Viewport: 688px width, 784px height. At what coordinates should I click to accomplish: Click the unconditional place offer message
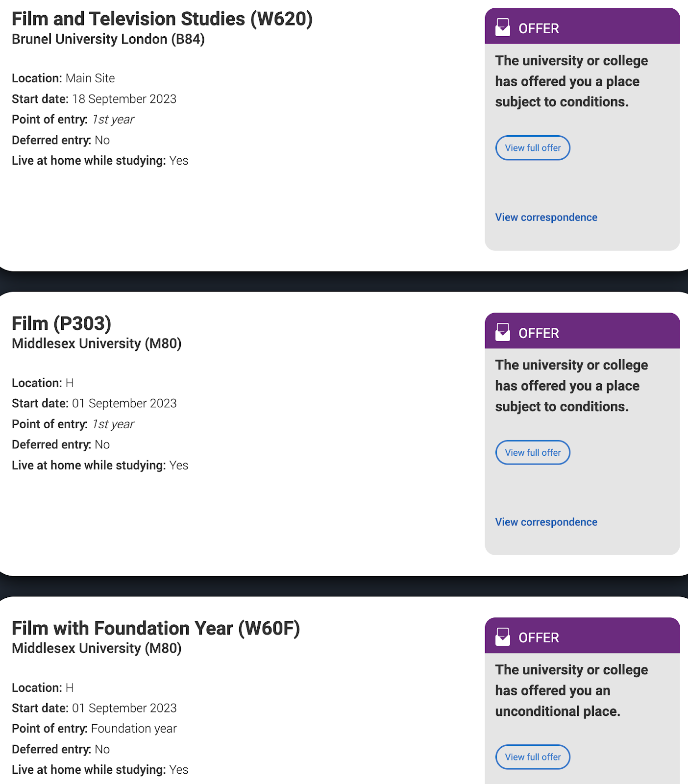click(571, 690)
